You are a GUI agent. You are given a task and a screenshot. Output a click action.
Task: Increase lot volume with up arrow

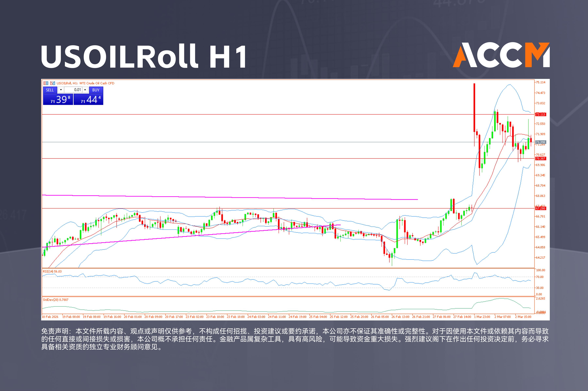(x=85, y=90)
